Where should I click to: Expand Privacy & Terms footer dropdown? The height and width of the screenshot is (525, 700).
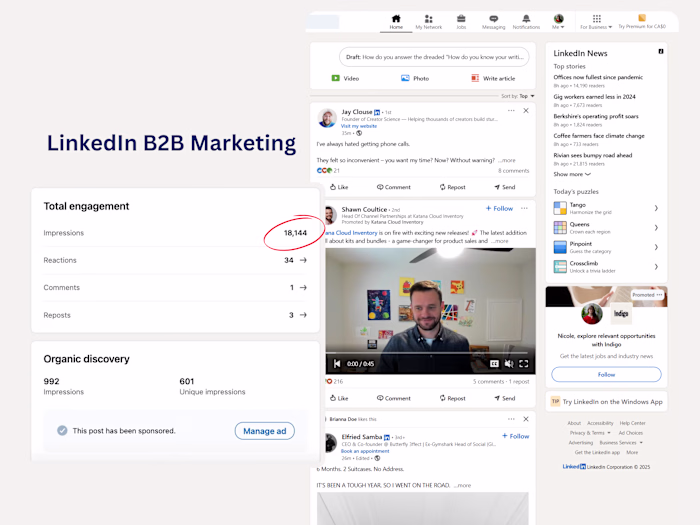coord(590,433)
